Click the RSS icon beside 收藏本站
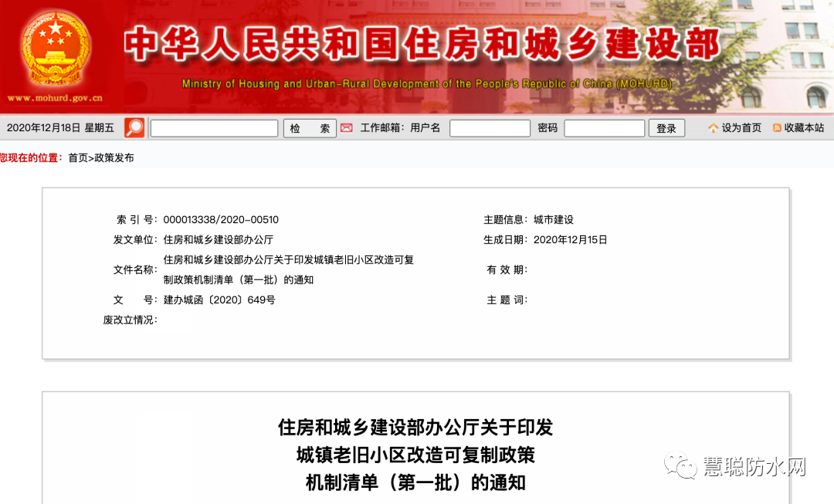Screen dimensions: 834x504 pyautogui.click(x=777, y=128)
